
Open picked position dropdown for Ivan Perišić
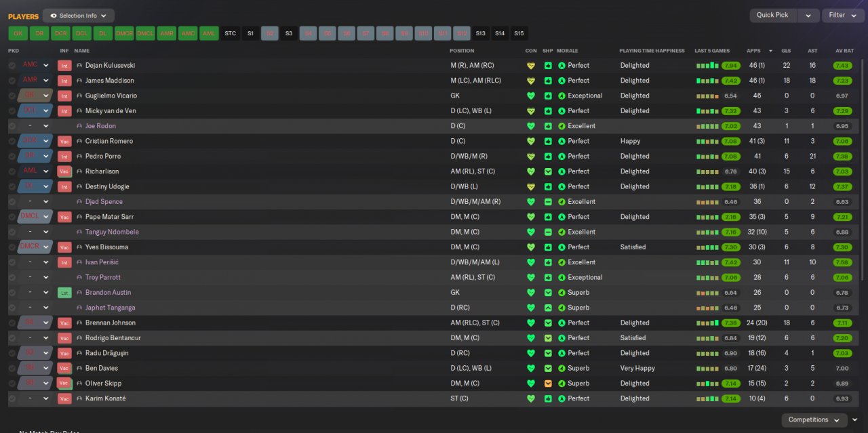[x=46, y=262]
